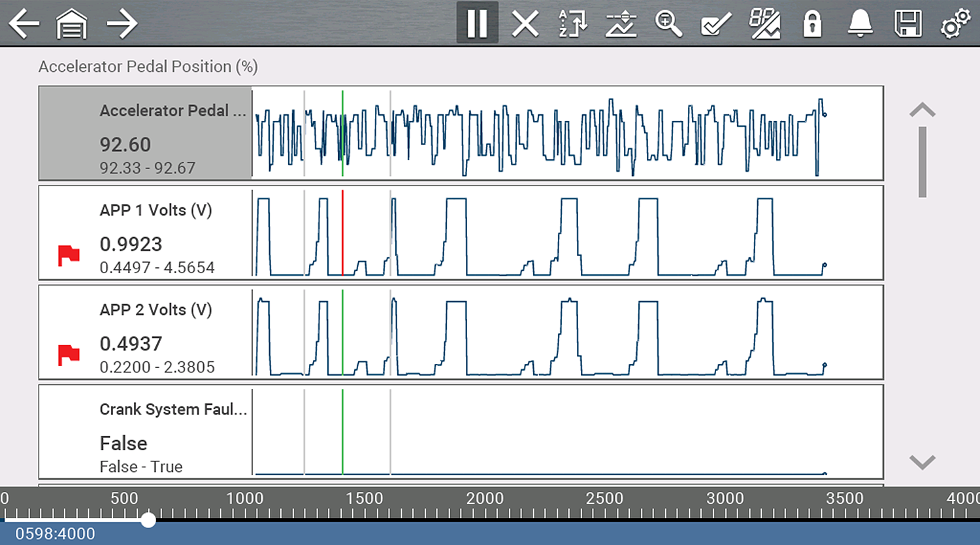
Task: Toggle the APP 2 Volts red flag
Action: pyautogui.click(x=69, y=355)
